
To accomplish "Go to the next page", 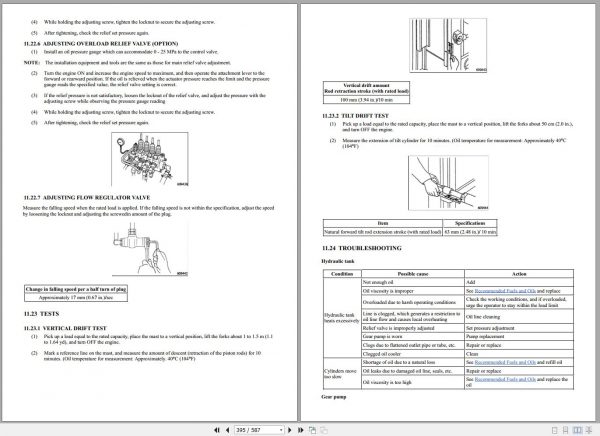I will (x=290, y=430).
